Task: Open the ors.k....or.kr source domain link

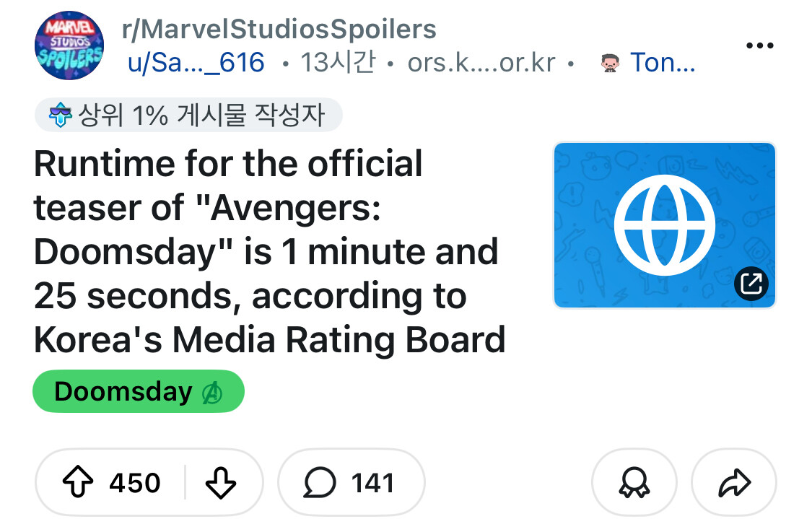Action: click(x=481, y=63)
